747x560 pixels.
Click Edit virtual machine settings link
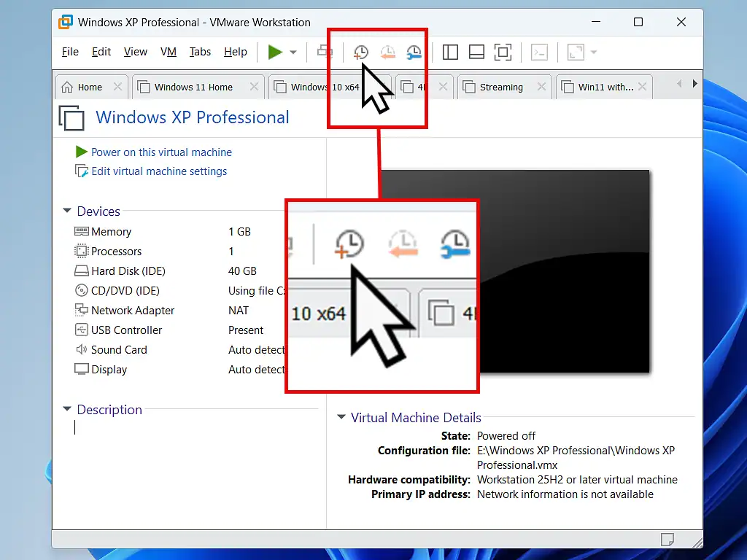point(159,171)
